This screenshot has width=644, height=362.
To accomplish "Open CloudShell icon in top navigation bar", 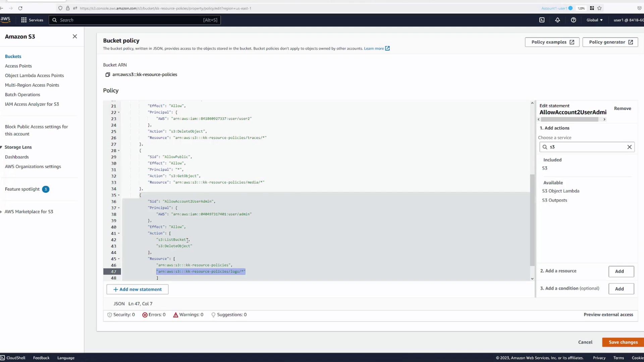I will click(x=542, y=20).
